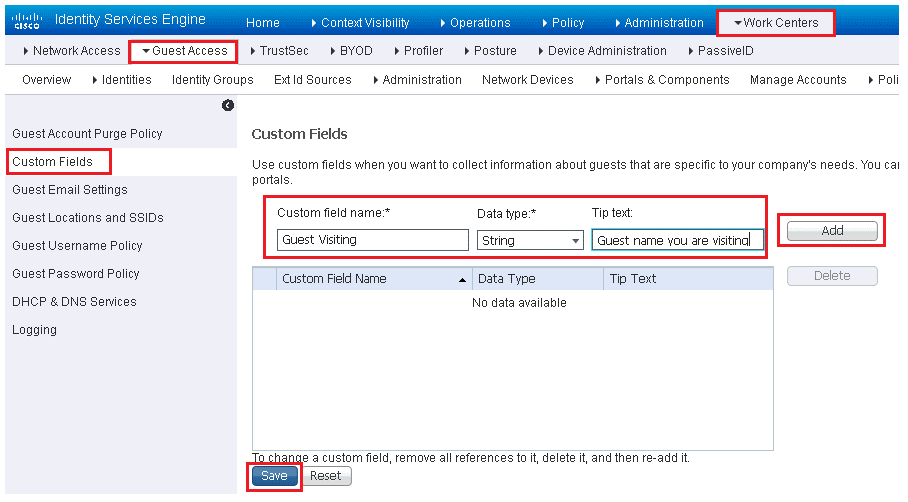908x502 pixels.
Task: Open the Network Devices tab
Action: (x=528, y=80)
